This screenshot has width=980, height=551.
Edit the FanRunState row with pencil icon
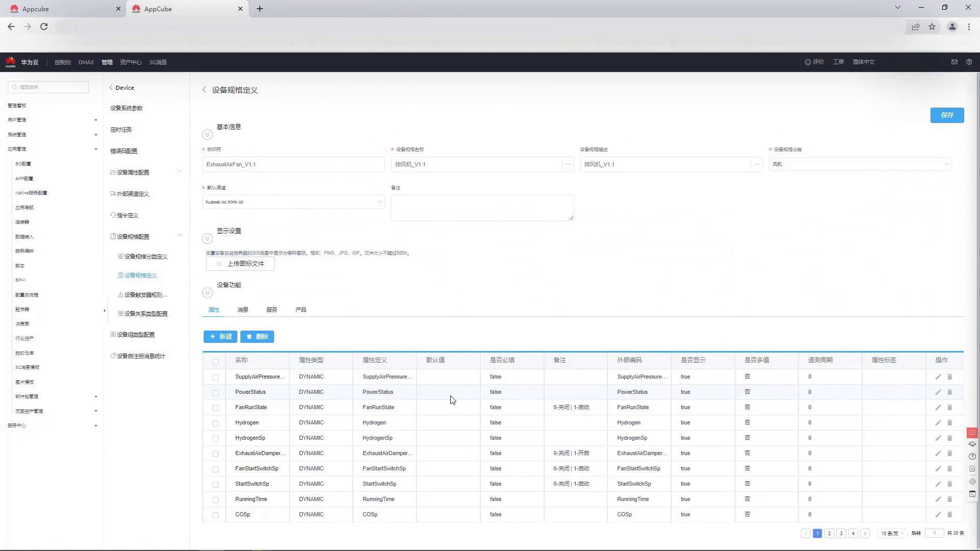[x=938, y=408]
